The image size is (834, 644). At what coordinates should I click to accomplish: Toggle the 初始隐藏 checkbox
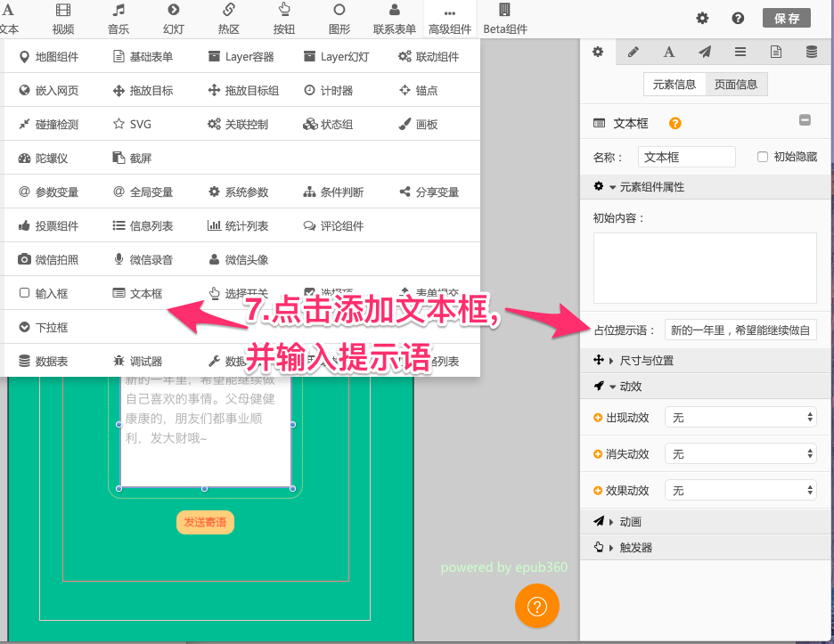[x=763, y=157]
